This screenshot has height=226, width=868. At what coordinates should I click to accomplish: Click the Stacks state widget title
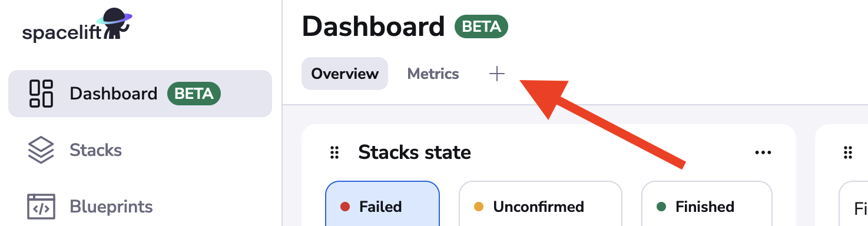pyautogui.click(x=415, y=153)
